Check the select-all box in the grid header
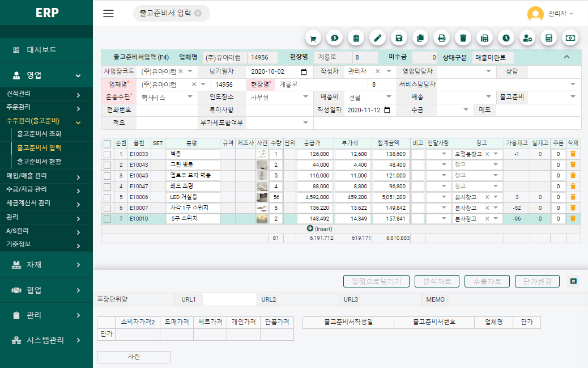 (106, 145)
